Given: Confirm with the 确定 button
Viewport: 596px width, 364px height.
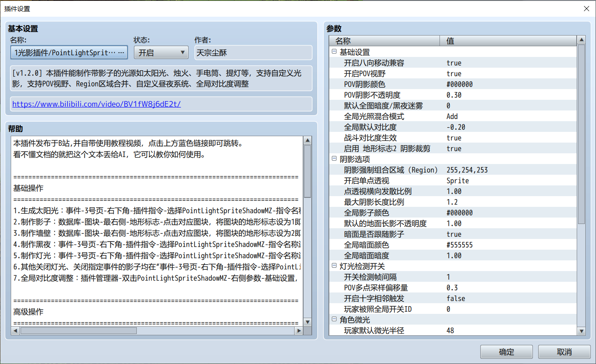Looking at the screenshot, I should tap(506, 352).
